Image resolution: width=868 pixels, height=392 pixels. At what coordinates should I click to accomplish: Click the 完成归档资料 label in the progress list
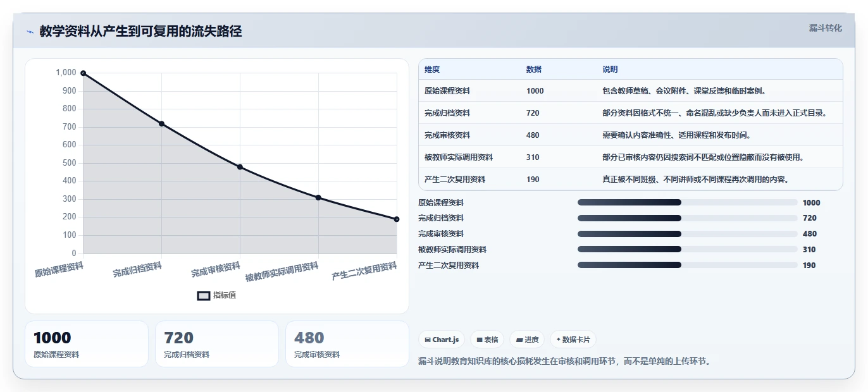tap(441, 218)
